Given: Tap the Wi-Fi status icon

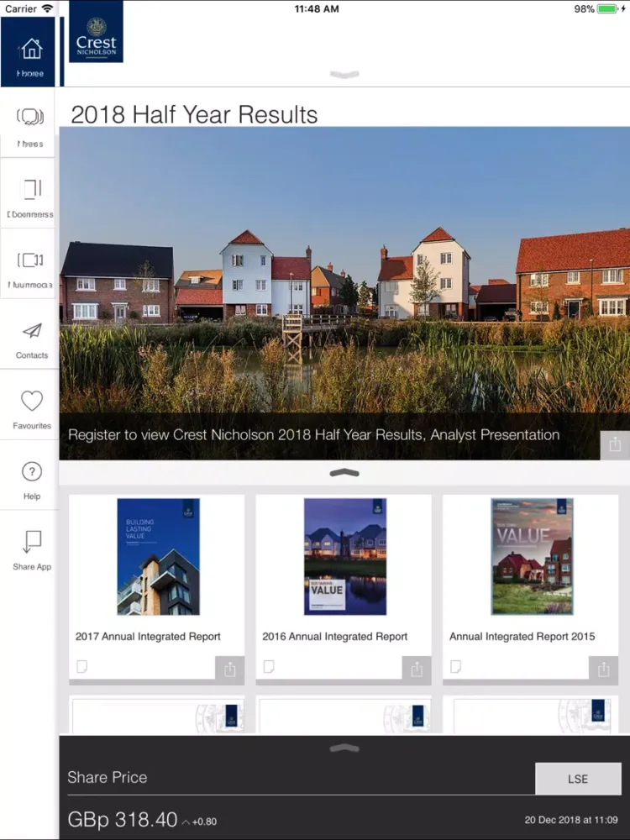Looking at the screenshot, I should [x=48, y=8].
